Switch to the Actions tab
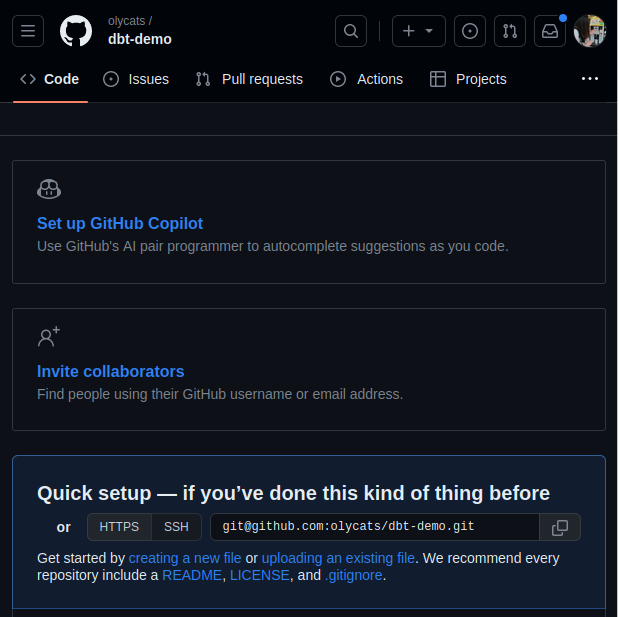The image size is (619, 617). (366, 79)
